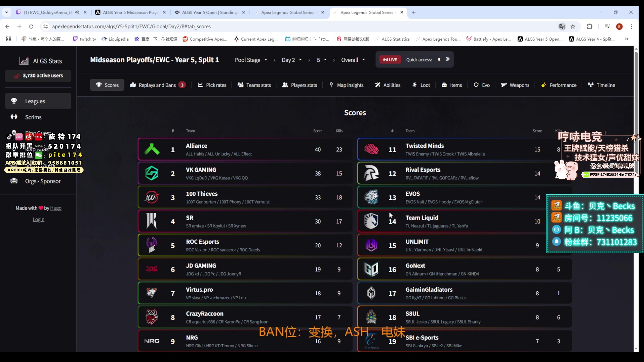Open the Players stats tab
This screenshot has width=644, height=362.
tap(300, 85)
